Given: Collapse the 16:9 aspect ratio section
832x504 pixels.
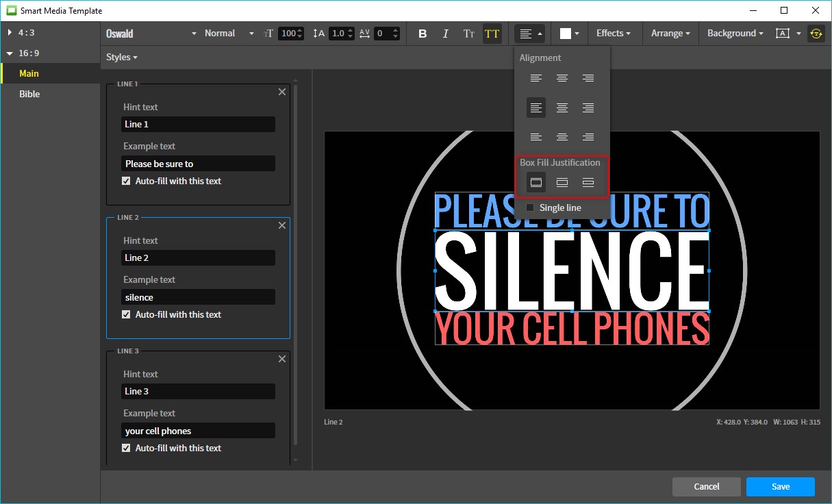Looking at the screenshot, I should (10, 53).
